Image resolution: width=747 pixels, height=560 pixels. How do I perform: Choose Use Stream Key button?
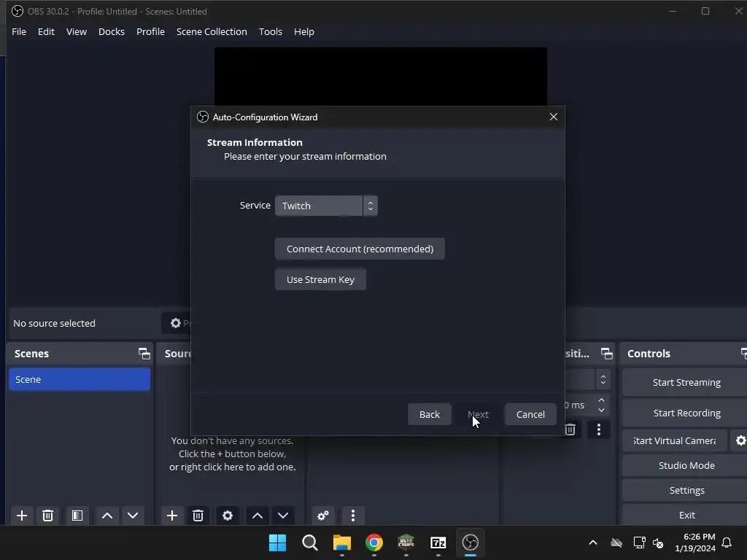coord(320,279)
